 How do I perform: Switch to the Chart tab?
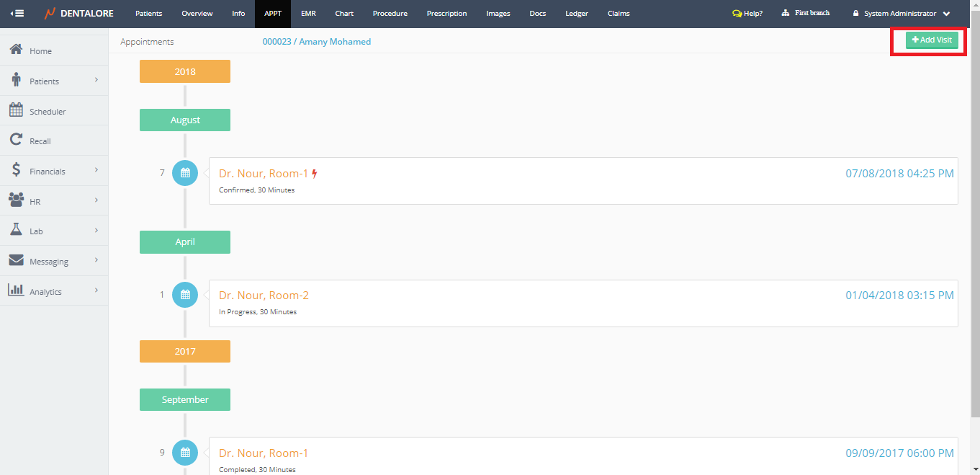[x=344, y=14]
